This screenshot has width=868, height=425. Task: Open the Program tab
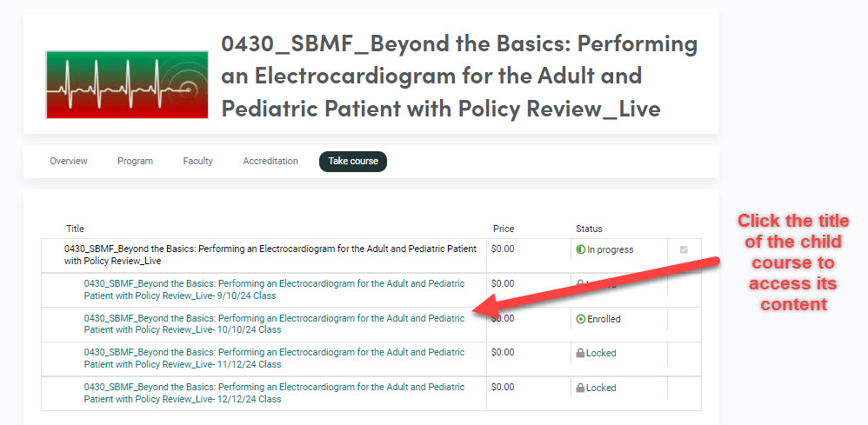point(135,161)
